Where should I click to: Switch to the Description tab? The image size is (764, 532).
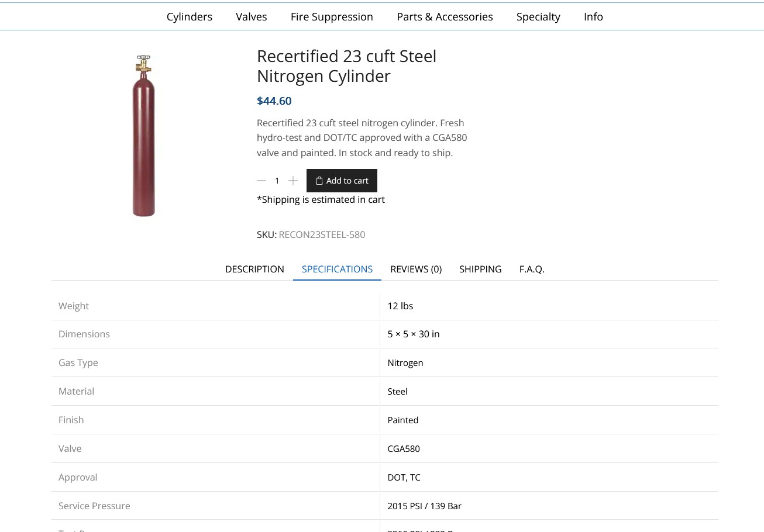click(x=254, y=269)
